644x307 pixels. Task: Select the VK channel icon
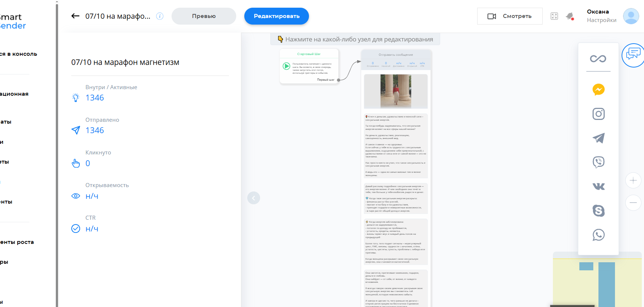598,186
